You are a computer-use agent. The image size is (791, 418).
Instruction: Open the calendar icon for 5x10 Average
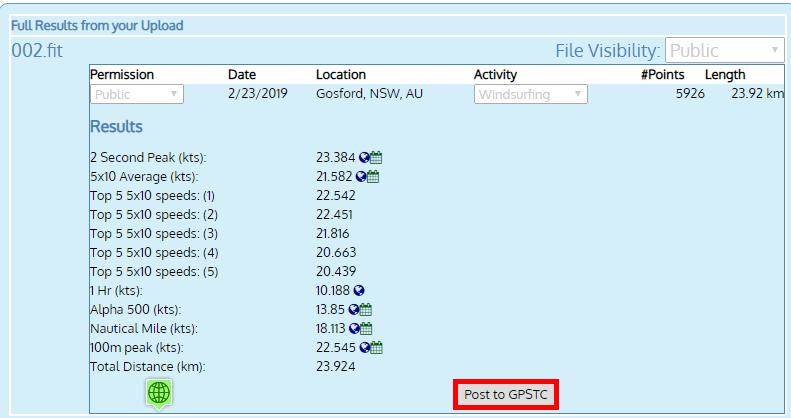373,177
